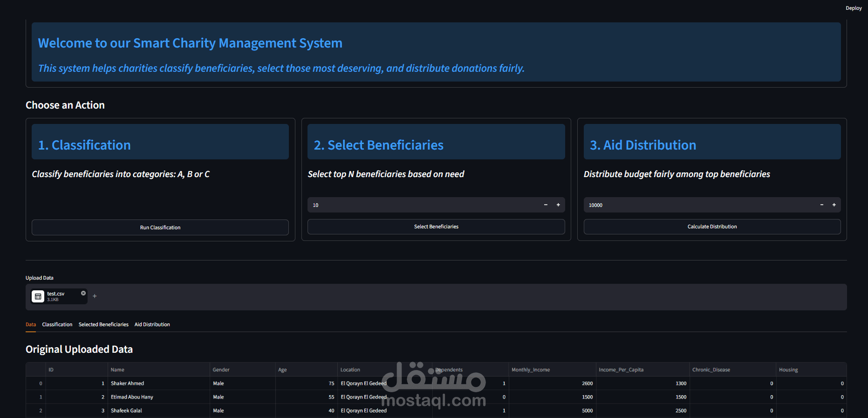Open the Selected Beneficiaries tab
The image size is (868, 418).
click(x=103, y=324)
